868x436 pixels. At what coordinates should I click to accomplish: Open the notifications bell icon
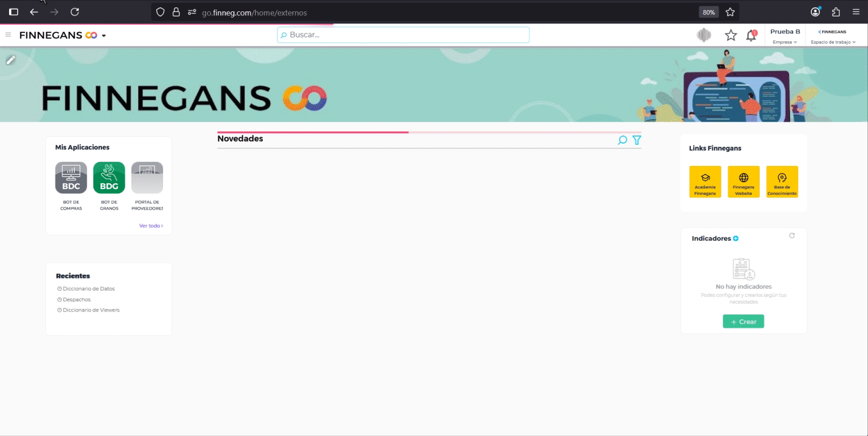tap(751, 35)
